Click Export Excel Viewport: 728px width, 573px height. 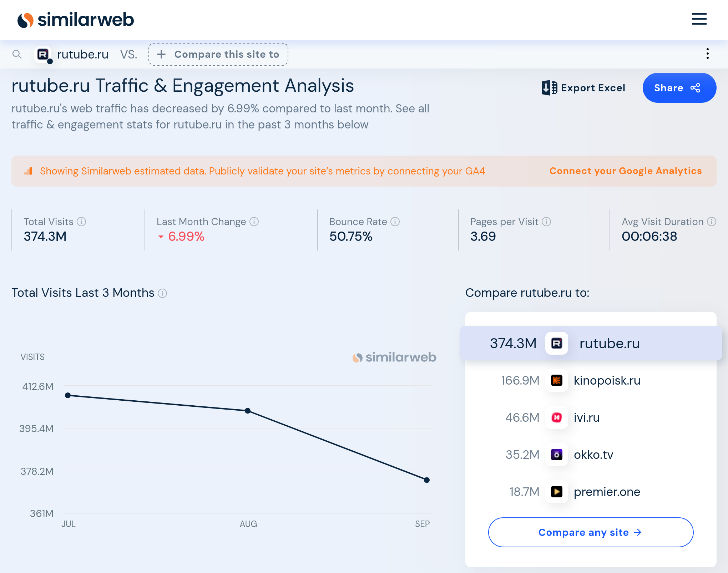[583, 88]
